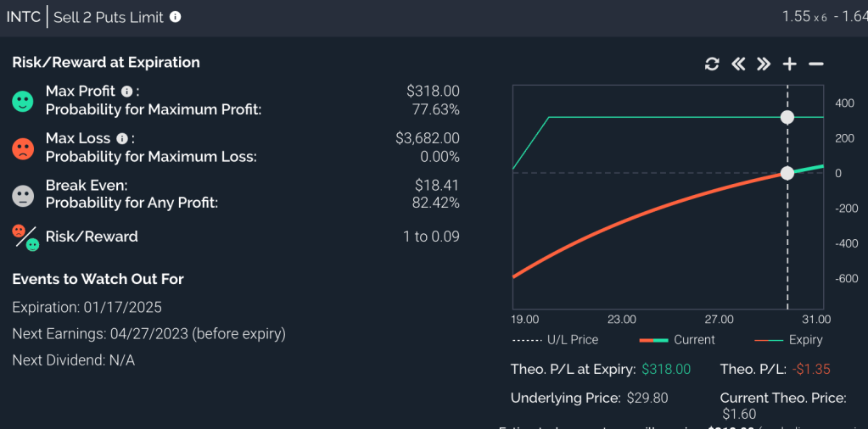Screen dimensions: 868x429
Task: Click the INTC ticker symbol
Action: click(24, 17)
